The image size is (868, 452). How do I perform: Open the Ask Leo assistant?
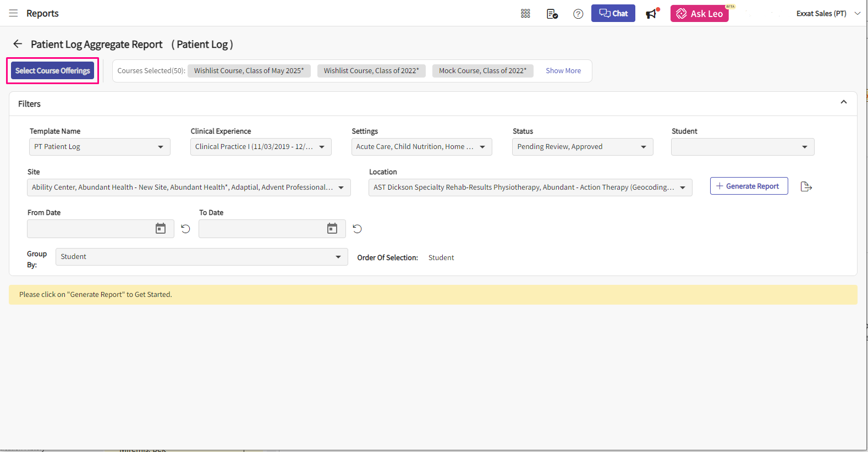pos(699,14)
